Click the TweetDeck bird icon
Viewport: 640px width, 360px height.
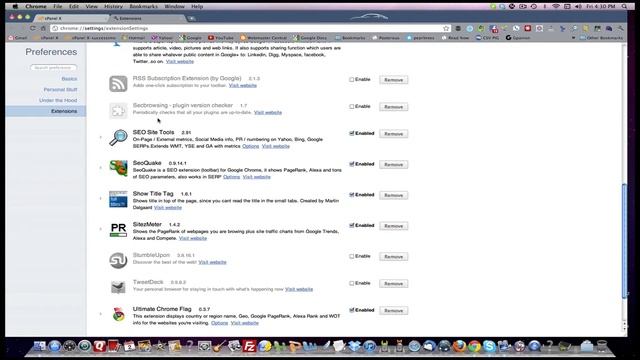[118, 287]
